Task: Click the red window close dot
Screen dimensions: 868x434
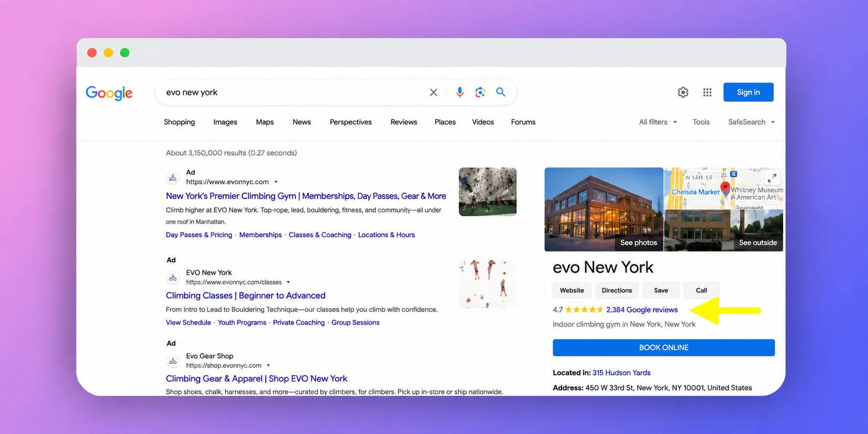Action: [x=92, y=52]
